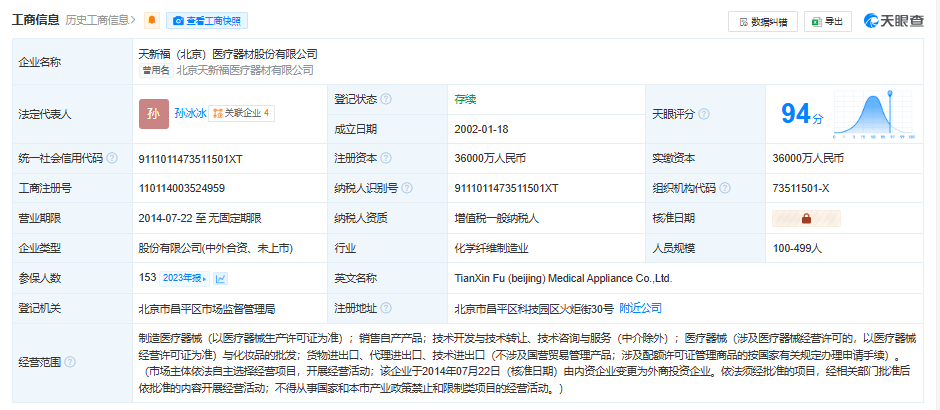Click staff size 100-499人
940x410 pixels.
(x=797, y=248)
